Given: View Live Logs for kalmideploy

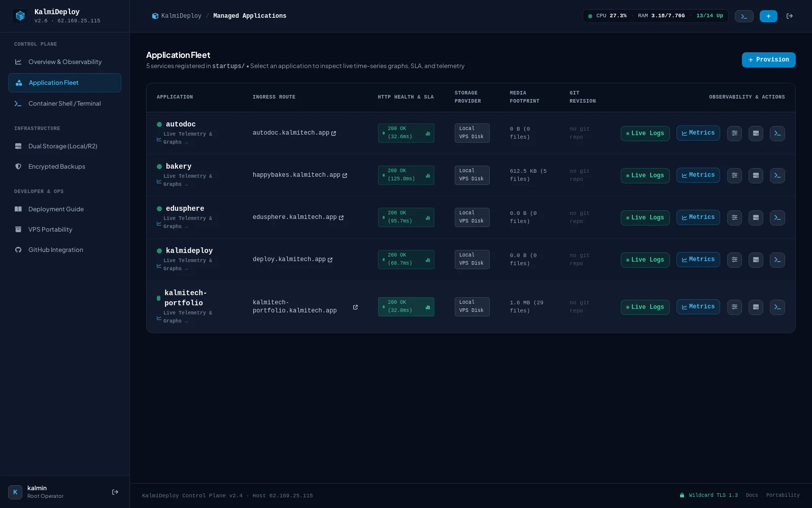Looking at the screenshot, I should click(x=645, y=260).
